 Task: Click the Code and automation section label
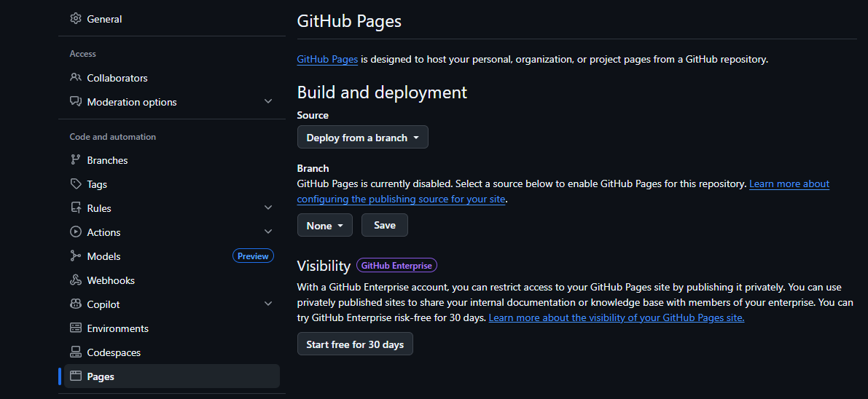[x=113, y=137]
